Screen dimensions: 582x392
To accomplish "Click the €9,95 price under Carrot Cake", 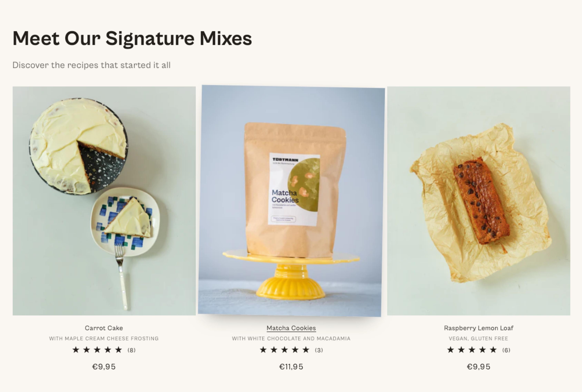I will click(x=104, y=367).
